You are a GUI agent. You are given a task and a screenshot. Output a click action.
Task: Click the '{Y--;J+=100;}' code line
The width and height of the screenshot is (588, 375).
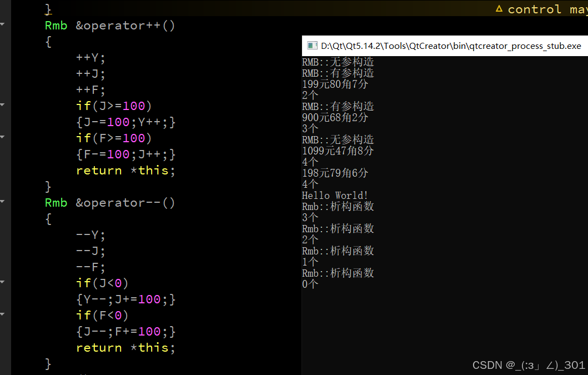coord(125,299)
